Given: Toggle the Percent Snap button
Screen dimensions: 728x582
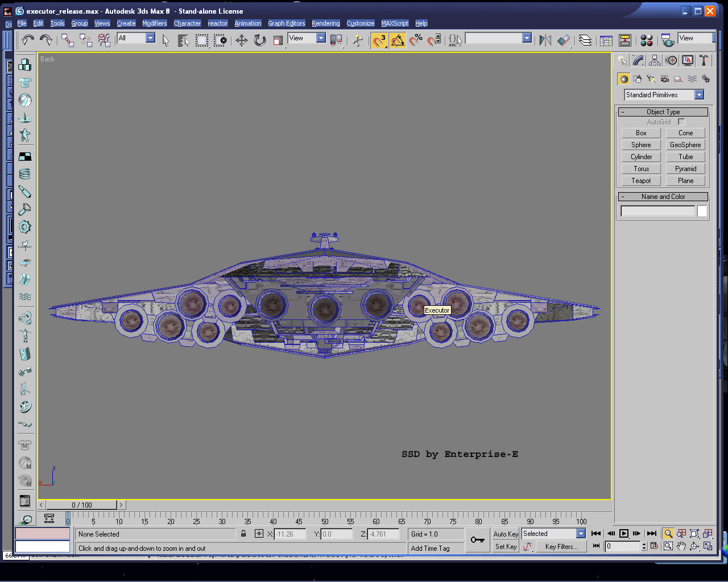Looking at the screenshot, I should point(416,40).
